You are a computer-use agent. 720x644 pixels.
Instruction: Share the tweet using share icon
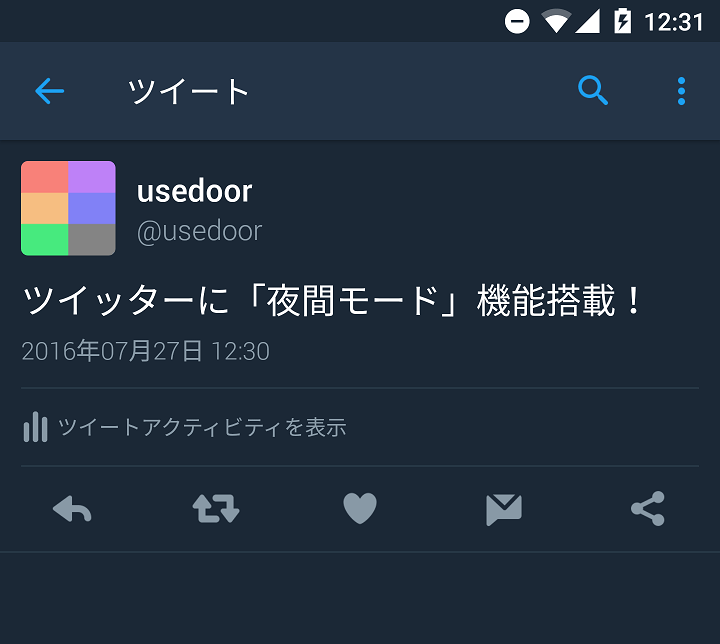pyautogui.click(x=648, y=508)
